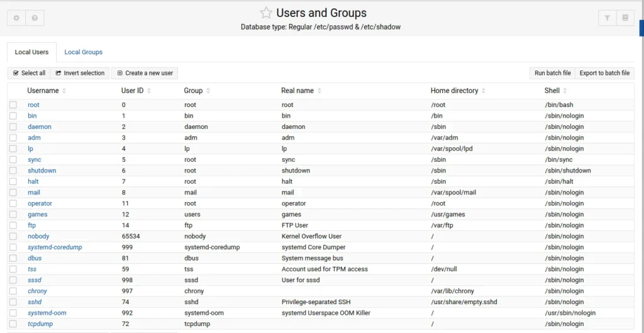The width and height of the screenshot is (644, 333).
Task: Click the shell /usr/sbin/nologin
Action: coord(570,313)
